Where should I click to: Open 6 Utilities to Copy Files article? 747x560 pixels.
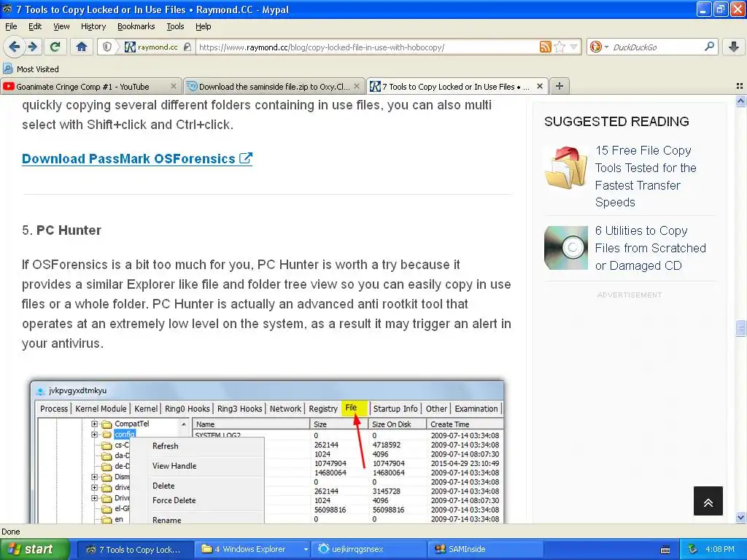coord(650,248)
